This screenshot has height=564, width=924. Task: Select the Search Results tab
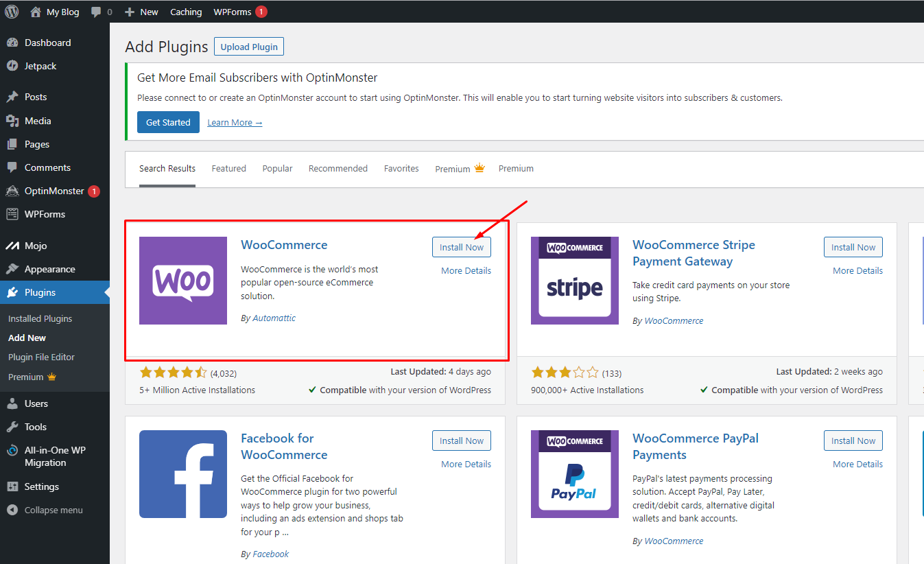167,168
